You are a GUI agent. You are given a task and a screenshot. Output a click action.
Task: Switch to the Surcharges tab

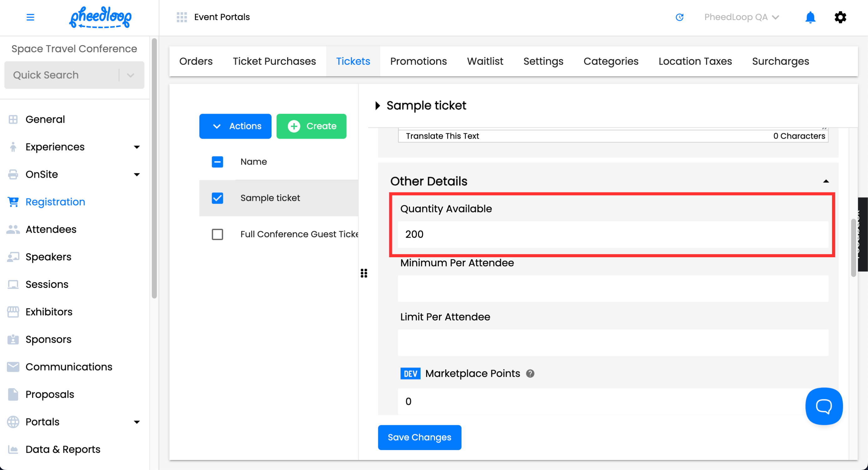tap(780, 61)
